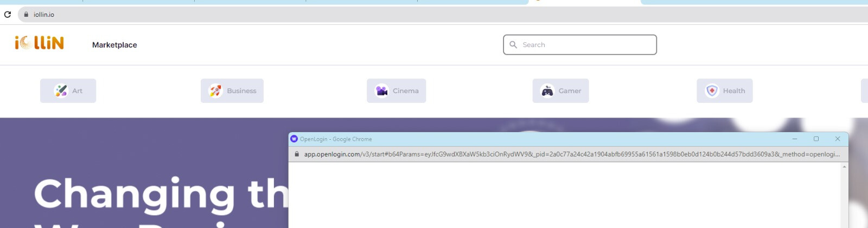This screenshot has height=228, width=868.
Task: Click the Business rocket icon
Action: (x=215, y=91)
